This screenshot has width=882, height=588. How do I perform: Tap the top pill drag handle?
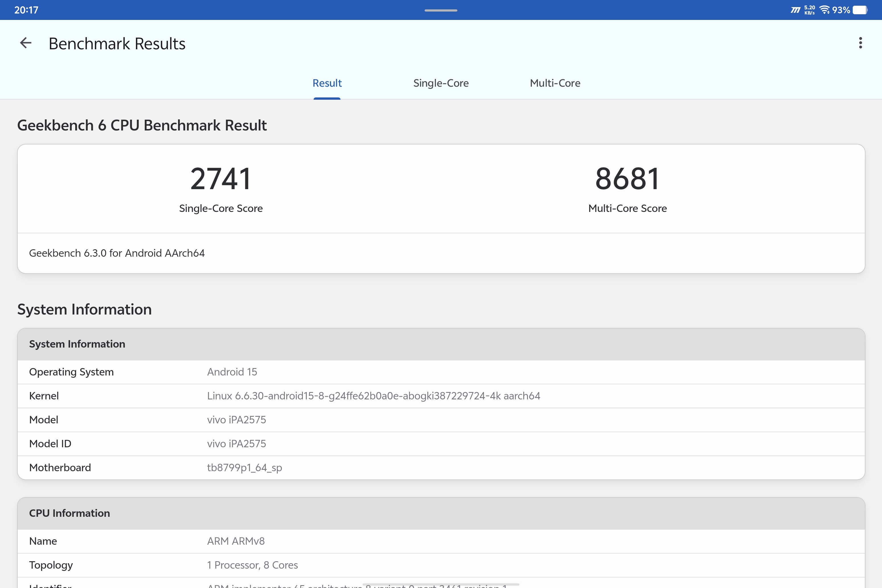[441, 11]
